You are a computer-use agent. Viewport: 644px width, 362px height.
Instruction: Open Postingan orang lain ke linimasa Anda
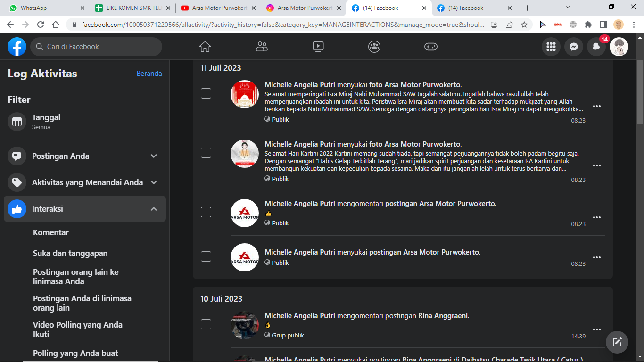point(76,277)
